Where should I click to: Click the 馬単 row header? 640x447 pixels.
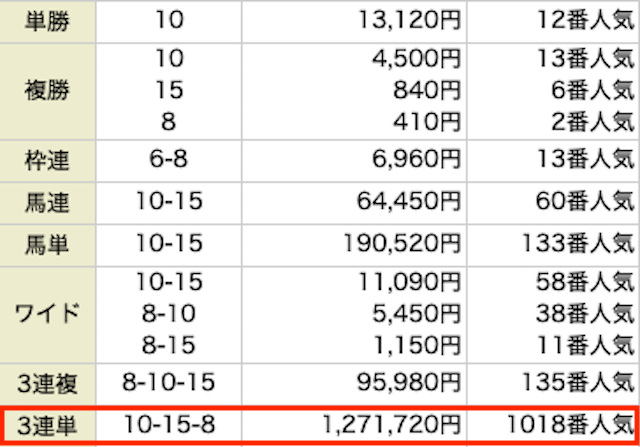(47, 245)
